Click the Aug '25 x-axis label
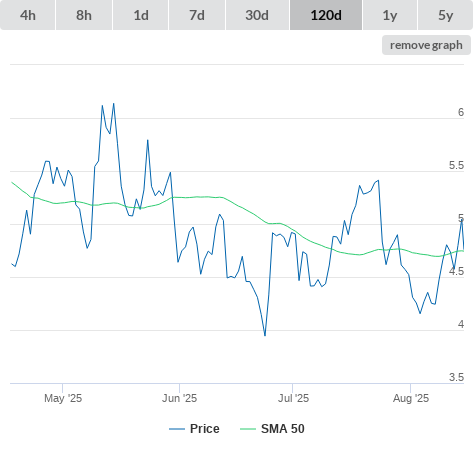474x455 pixels. [411, 398]
